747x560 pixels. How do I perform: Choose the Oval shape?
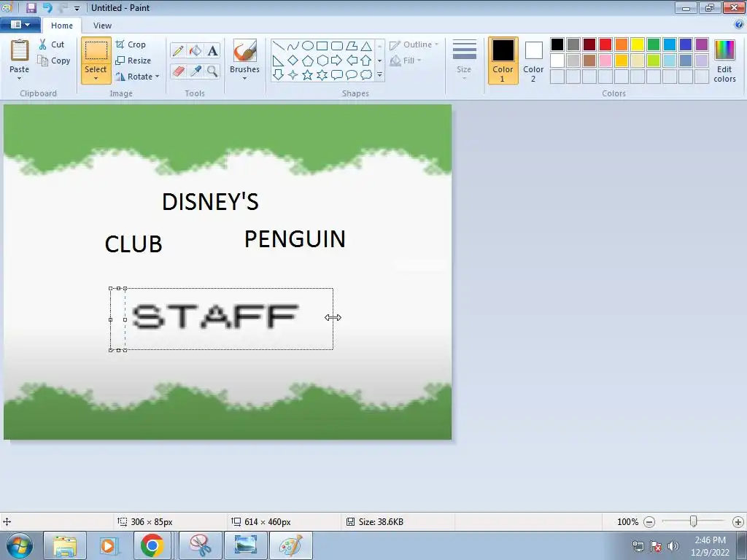pos(308,46)
